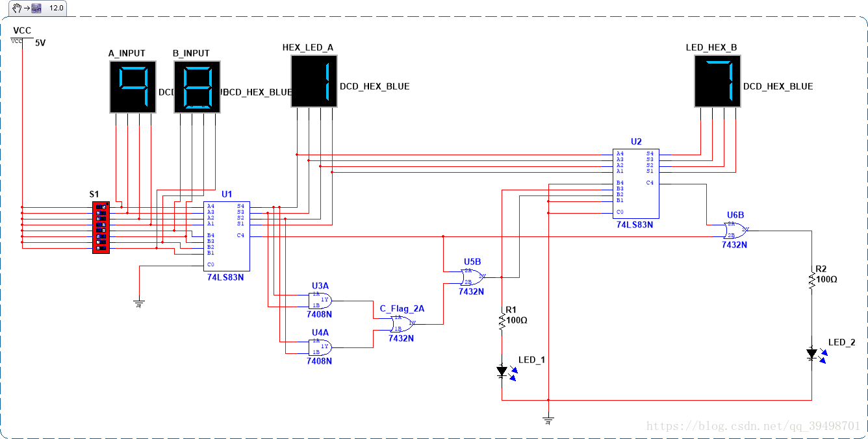The width and height of the screenshot is (868, 439).
Task: Click the 5V voltage value label
Action: 40,43
